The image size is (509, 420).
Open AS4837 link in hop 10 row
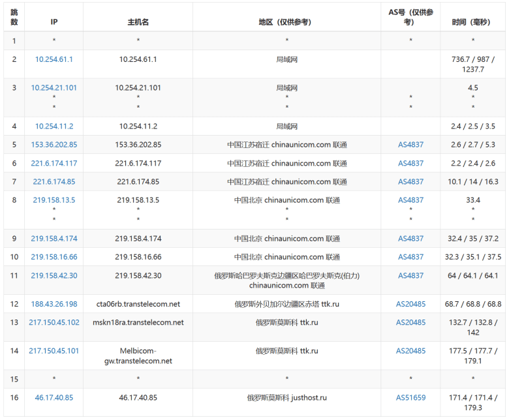pos(410,257)
